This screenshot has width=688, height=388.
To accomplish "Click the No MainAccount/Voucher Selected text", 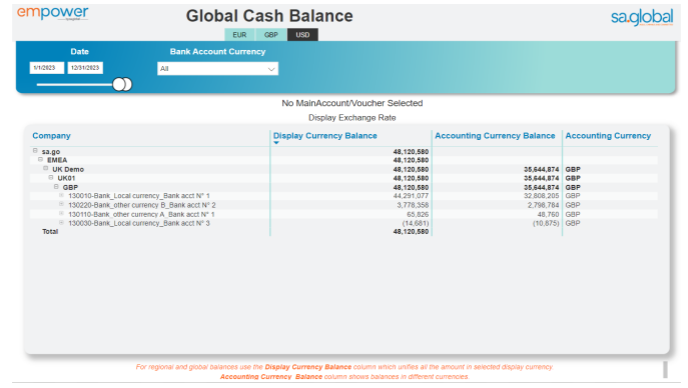I will [x=352, y=103].
